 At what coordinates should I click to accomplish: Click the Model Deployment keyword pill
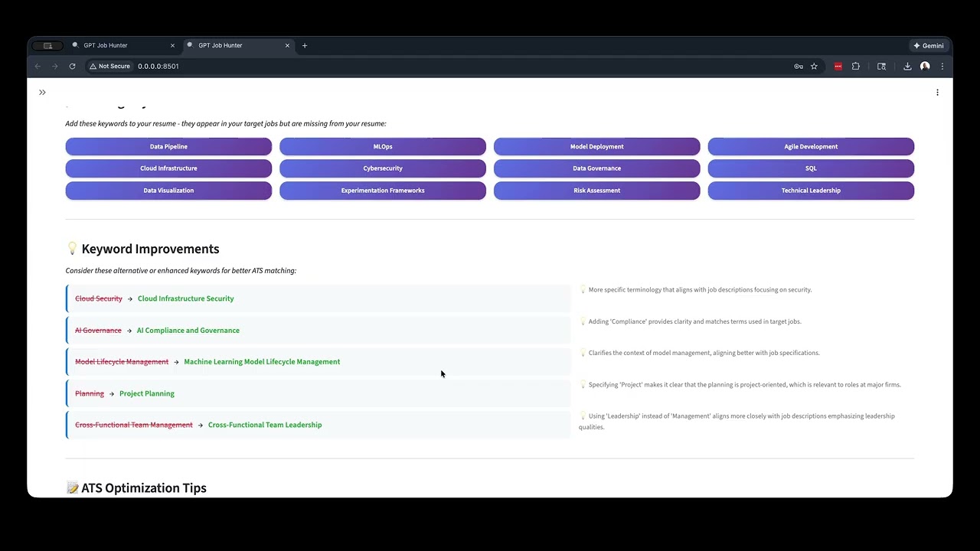coord(597,146)
